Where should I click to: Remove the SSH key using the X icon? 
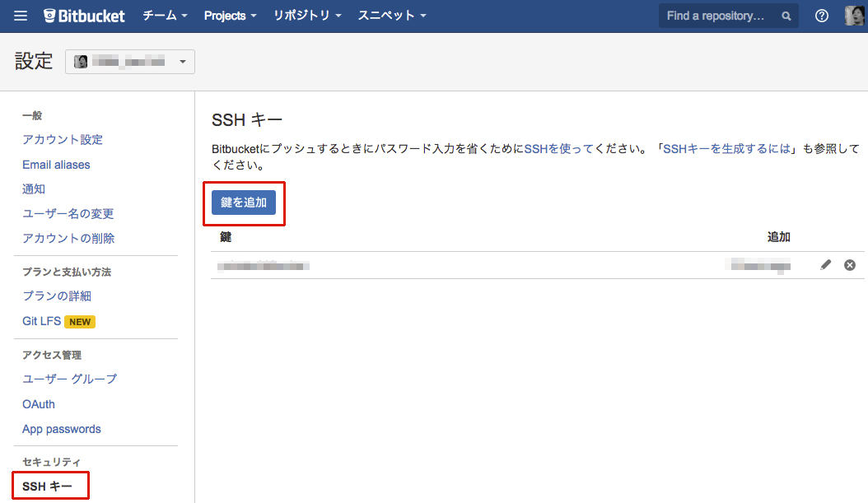point(849,264)
